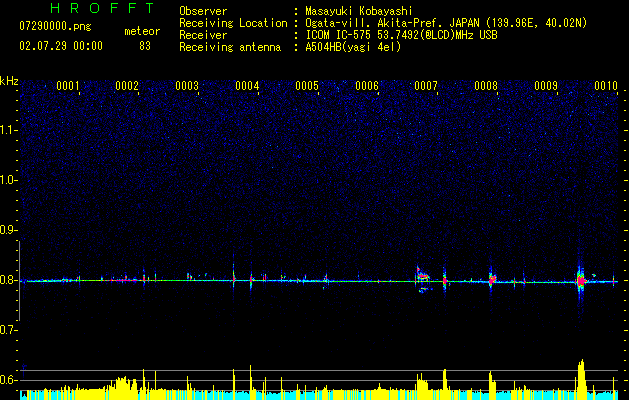Click time marker 0004
The width and height of the screenshot is (629, 400).
[247, 86]
